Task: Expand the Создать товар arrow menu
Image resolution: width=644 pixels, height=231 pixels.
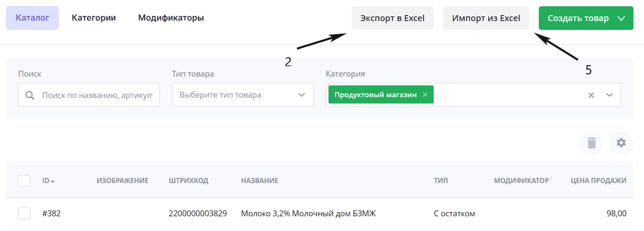Action: pos(621,18)
